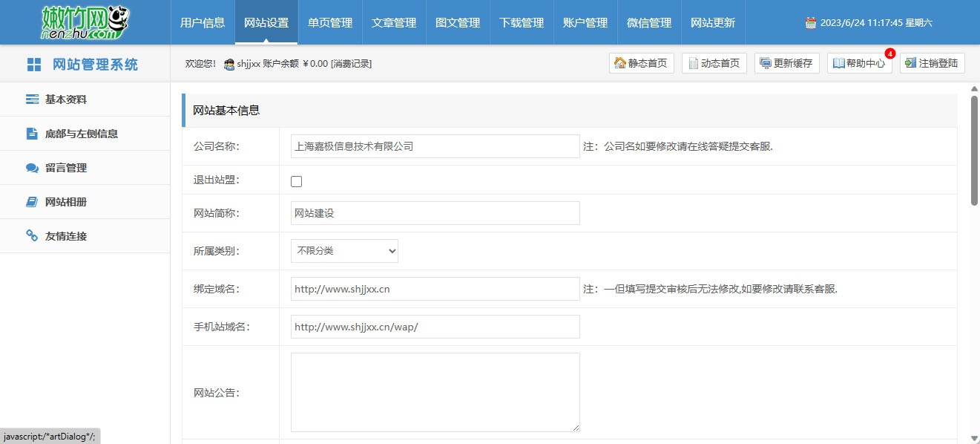Screen dimensions: 980x444
Task: Click the 网站管理系统 grid icon
Action: tap(34, 65)
